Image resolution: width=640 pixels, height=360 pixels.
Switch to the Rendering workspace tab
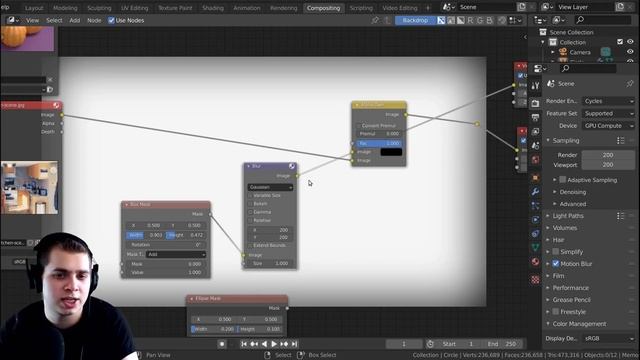click(x=284, y=8)
